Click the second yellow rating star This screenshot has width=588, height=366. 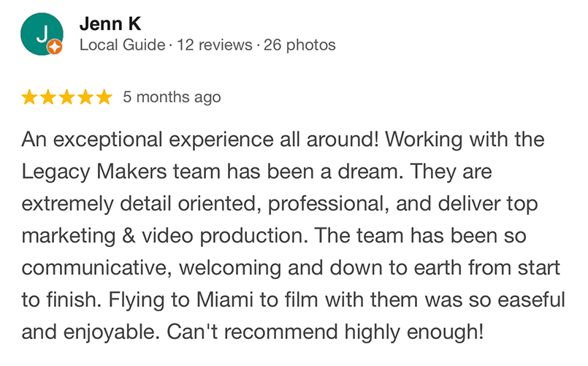click(48, 97)
